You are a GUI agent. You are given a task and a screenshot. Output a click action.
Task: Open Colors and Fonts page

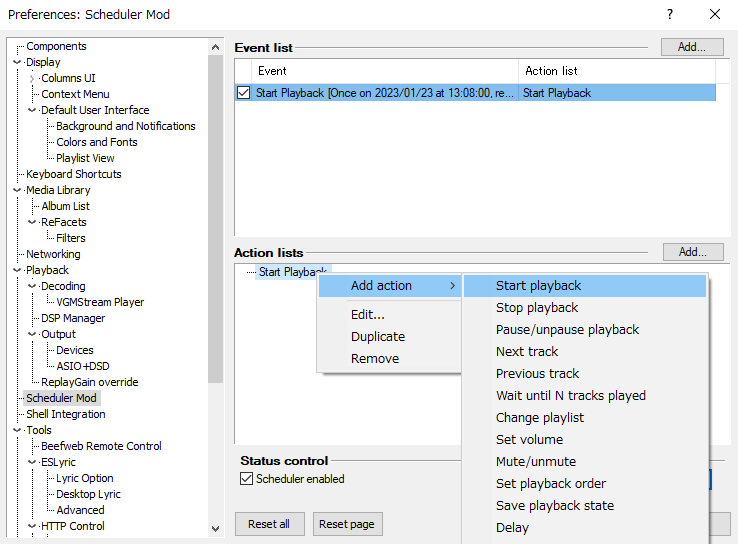pos(96,142)
